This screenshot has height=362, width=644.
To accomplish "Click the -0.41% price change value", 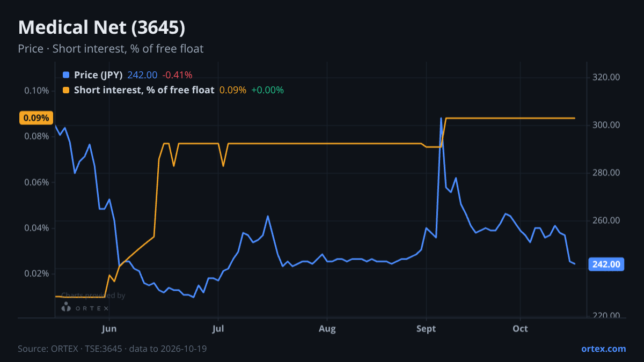I will coord(177,75).
